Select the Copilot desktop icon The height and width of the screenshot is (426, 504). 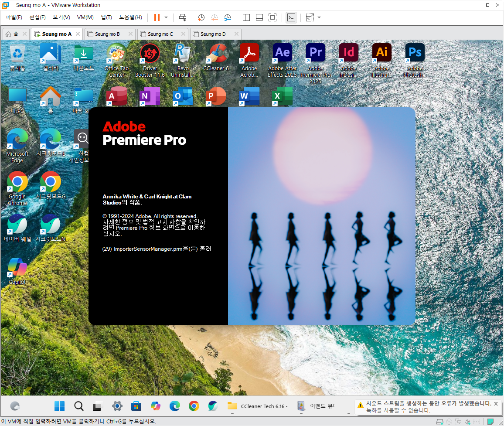click(x=17, y=271)
